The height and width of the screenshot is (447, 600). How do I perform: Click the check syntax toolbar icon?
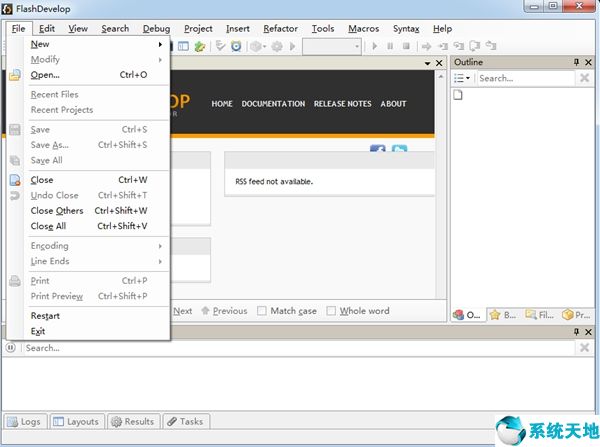pos(220,46)
